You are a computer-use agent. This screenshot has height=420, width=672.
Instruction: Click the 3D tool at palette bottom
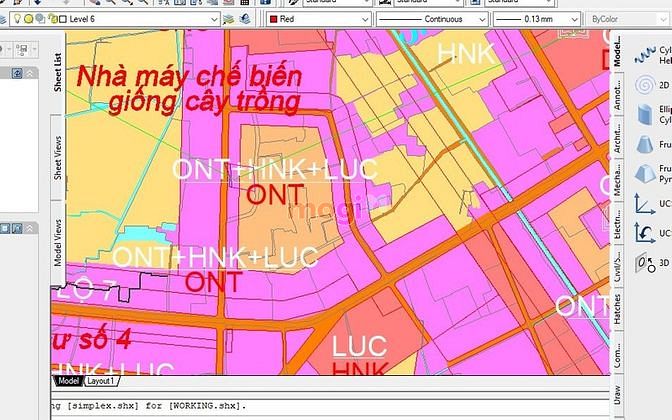[x=645, y=263]
